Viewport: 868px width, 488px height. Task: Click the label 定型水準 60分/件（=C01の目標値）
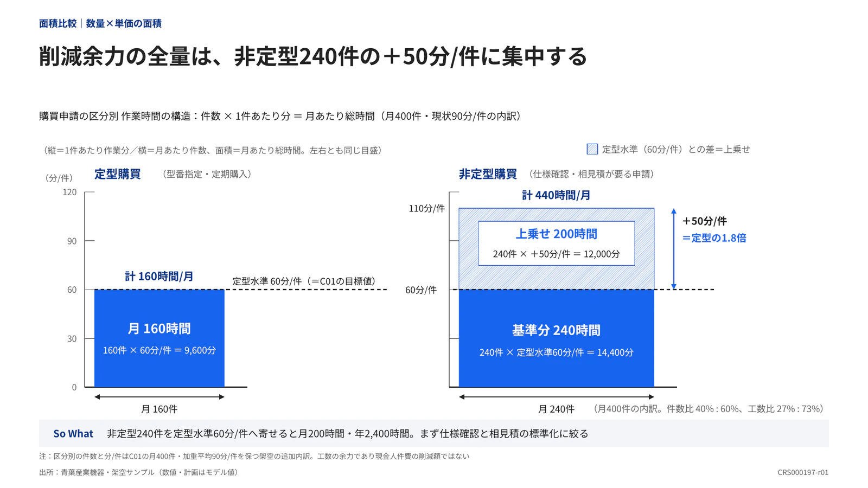click(305, 281)
